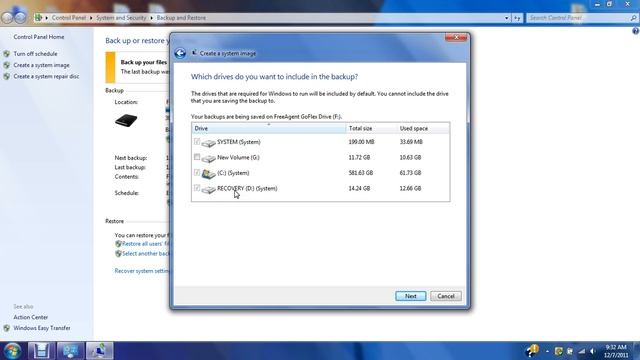Click Turn off schedule link
Screen dimensions: 640x360
(35, 53)
